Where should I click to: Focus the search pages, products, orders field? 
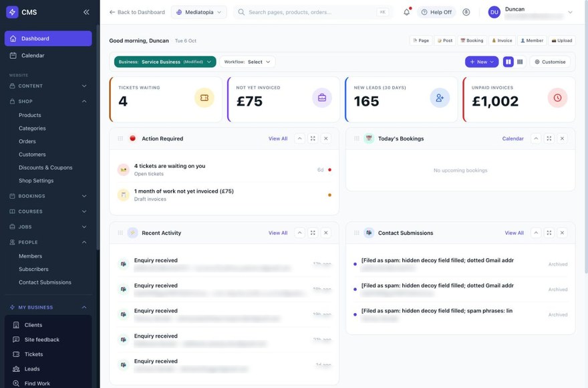313,12
